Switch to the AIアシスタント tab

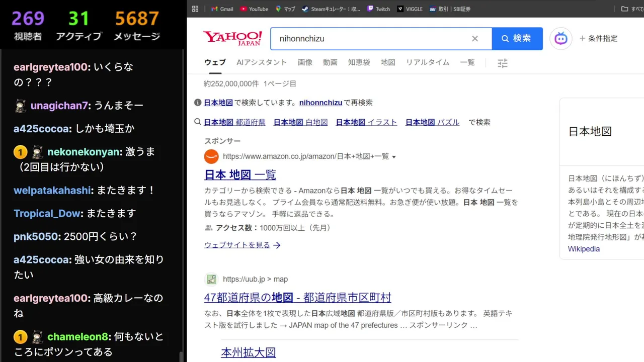coord(262,62)
